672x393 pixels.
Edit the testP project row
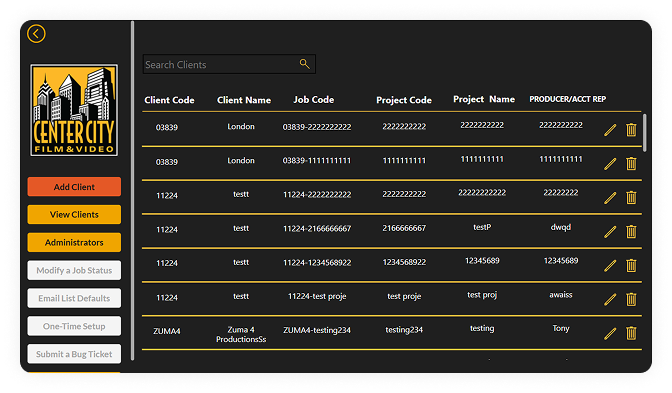[x=610, y=232]
